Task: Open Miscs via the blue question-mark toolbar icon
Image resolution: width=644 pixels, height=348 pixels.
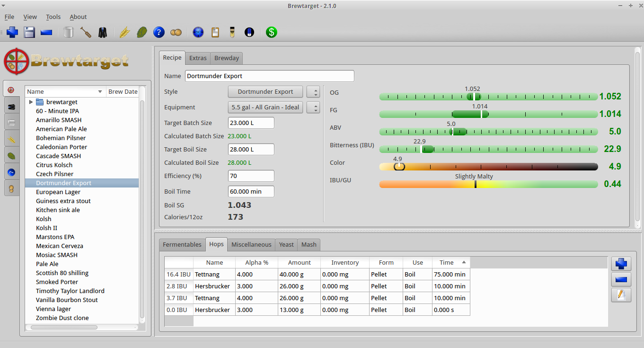Action: tap(159, 32)
